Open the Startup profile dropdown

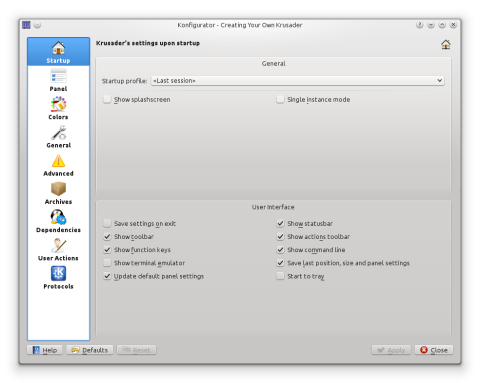click(297, 81)
